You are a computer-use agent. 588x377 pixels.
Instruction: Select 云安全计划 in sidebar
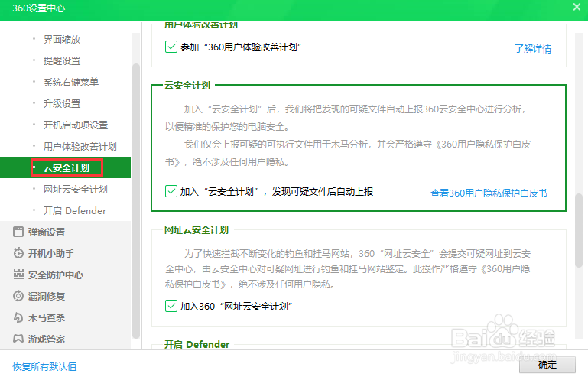pyautogui.click(x=67, y=167)
